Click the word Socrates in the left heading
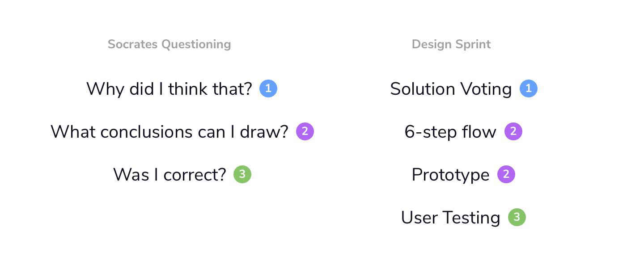 [133, 44]
